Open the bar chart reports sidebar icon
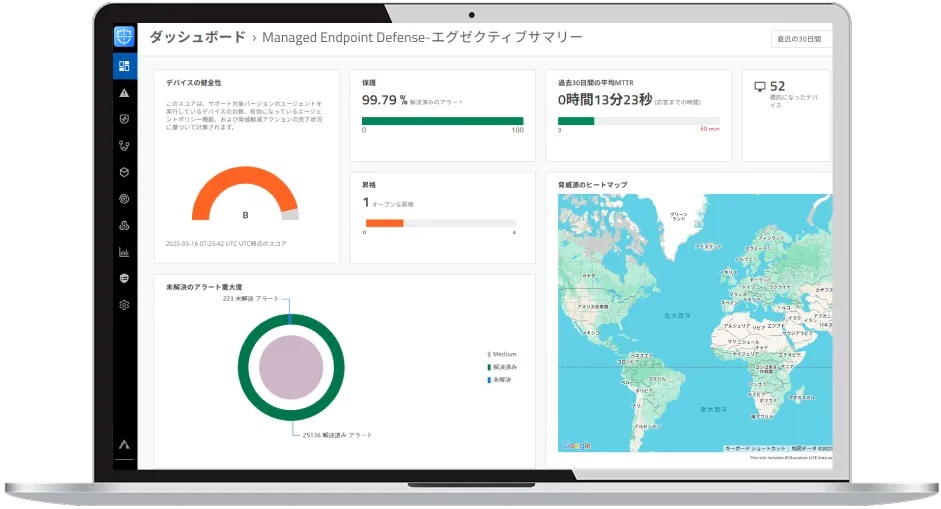Image resolution: width=941 pixels, height=509 pixels. [124, 252]
